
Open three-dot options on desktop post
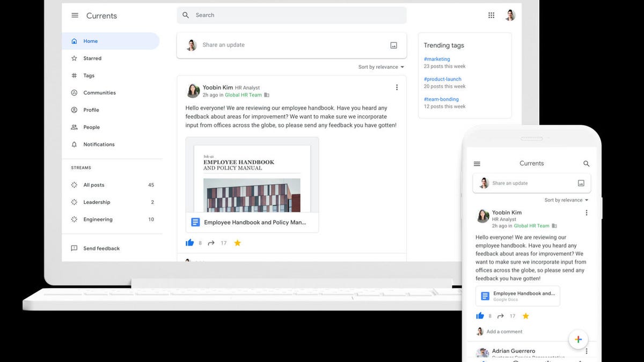coord(397,87)
